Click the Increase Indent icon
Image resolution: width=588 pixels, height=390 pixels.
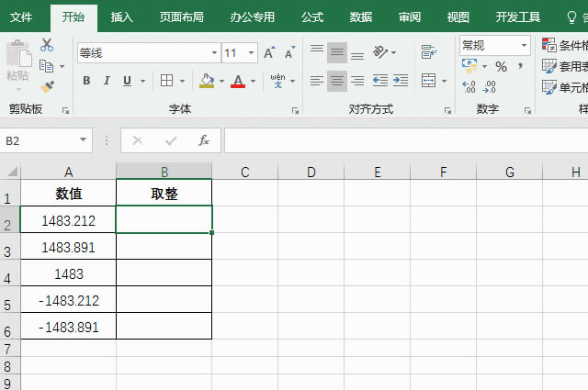pos(401,81)
